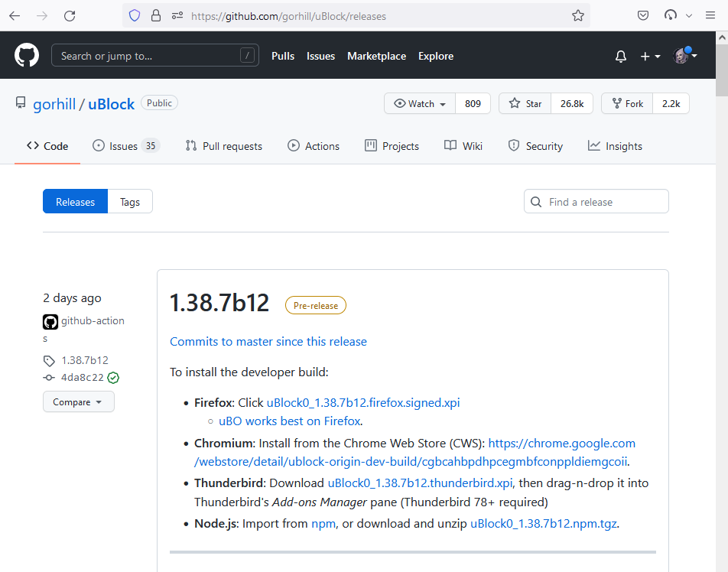Expand the toolbar overflow chevron

tap(689, 16)
